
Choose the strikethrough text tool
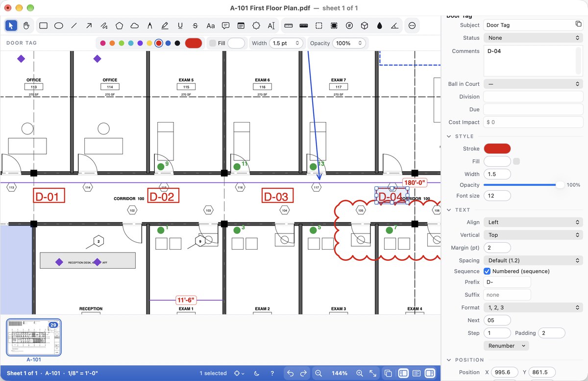pos(195,25)
